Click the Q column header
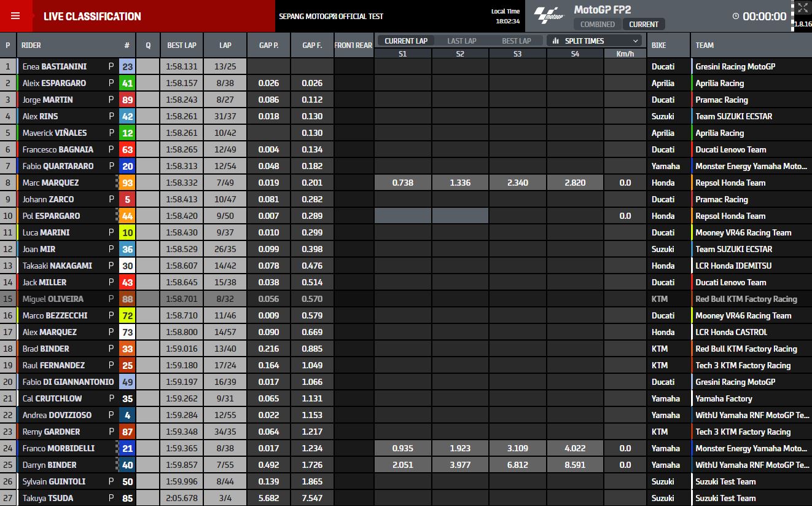 [x=147, y=45]
